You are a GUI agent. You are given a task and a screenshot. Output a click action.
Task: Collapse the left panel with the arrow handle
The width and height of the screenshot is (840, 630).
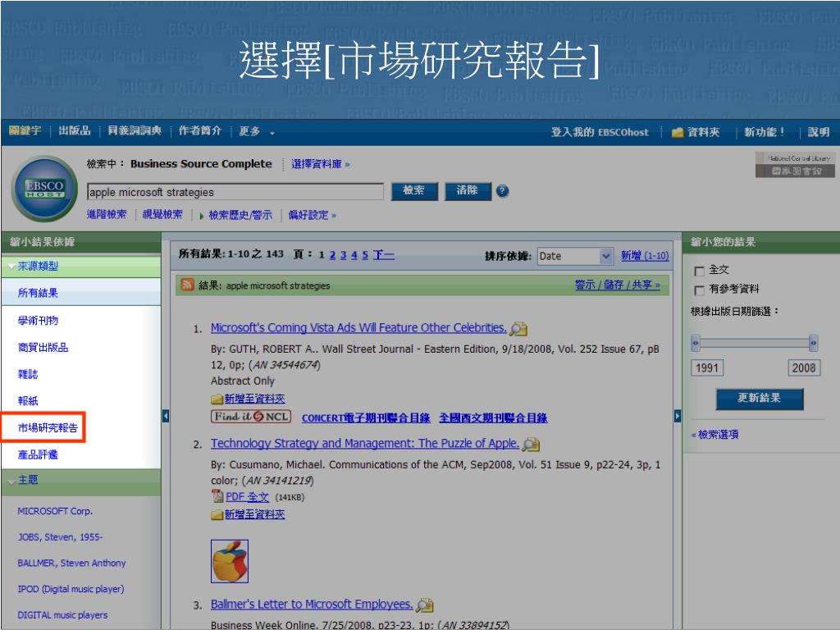coord(166,416)
